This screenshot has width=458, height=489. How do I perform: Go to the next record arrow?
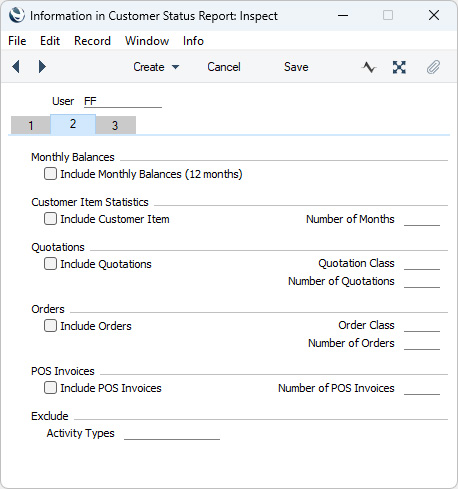(x=42, y=67)
